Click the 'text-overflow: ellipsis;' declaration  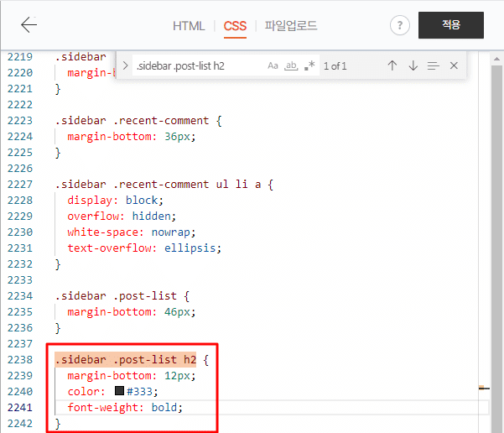pyautogui.click(x=144, y=248)
